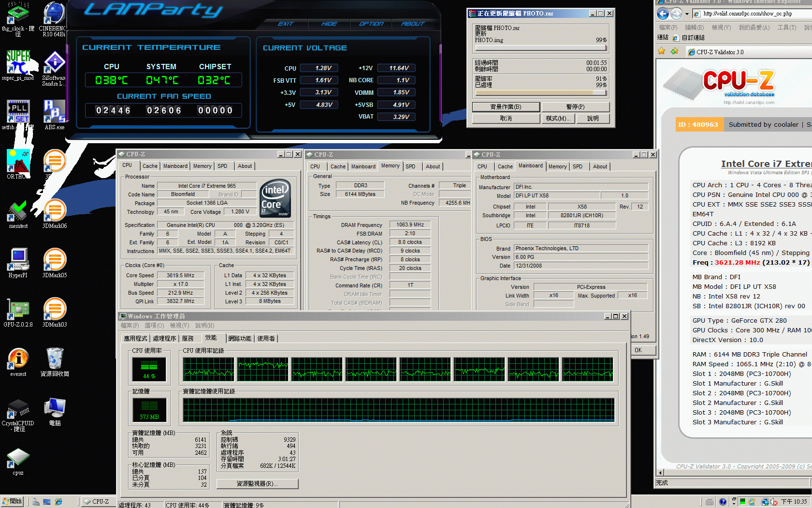The width and height of the screenshot is (812, 508).
Task: Click EXIT in LANParty monitor
Action: pyautogui.click(x=285, y=24)
